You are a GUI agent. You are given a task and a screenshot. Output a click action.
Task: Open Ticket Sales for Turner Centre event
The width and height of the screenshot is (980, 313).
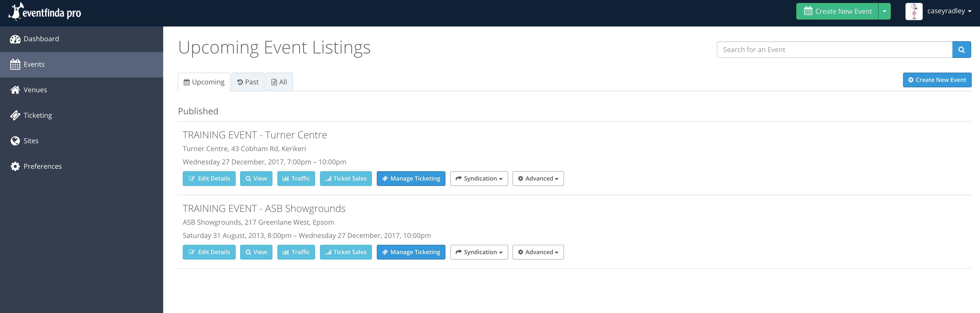pyautogui.click(x=346, y=179)
